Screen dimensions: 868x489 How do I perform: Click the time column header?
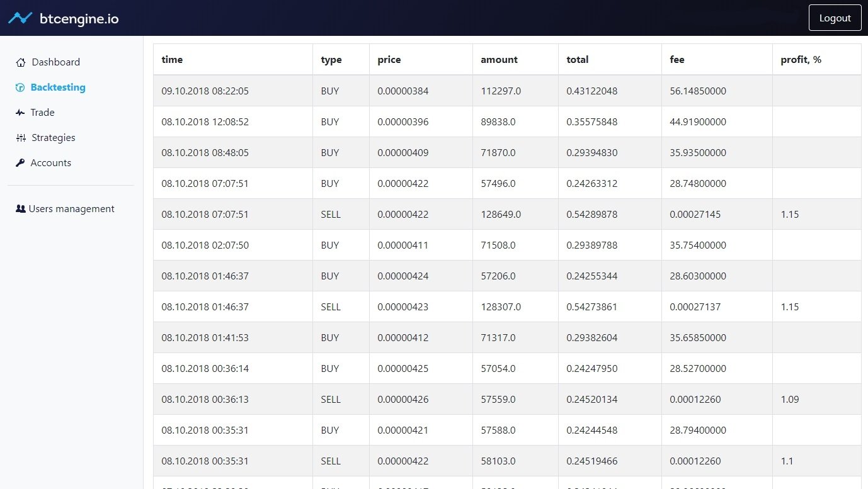point(172,60)
